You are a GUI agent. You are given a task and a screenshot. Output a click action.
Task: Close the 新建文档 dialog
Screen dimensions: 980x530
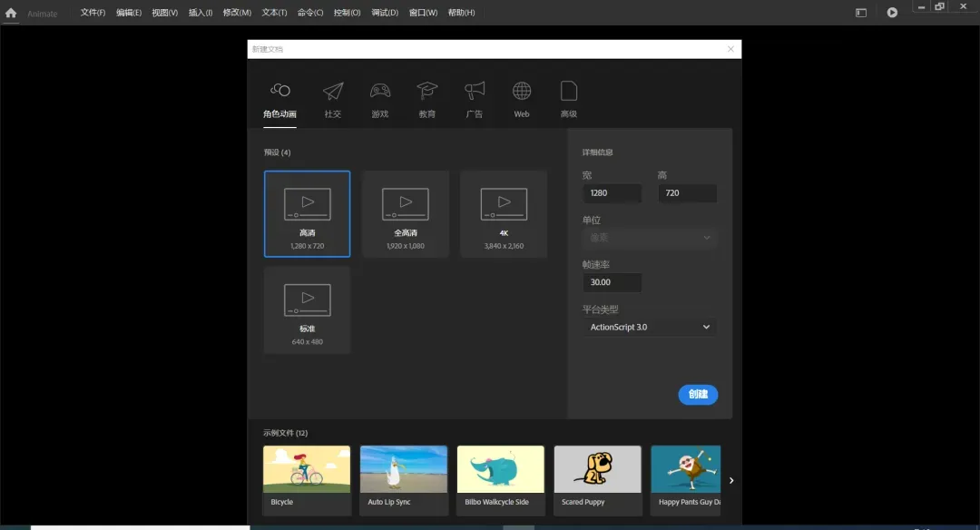point(730,49)
